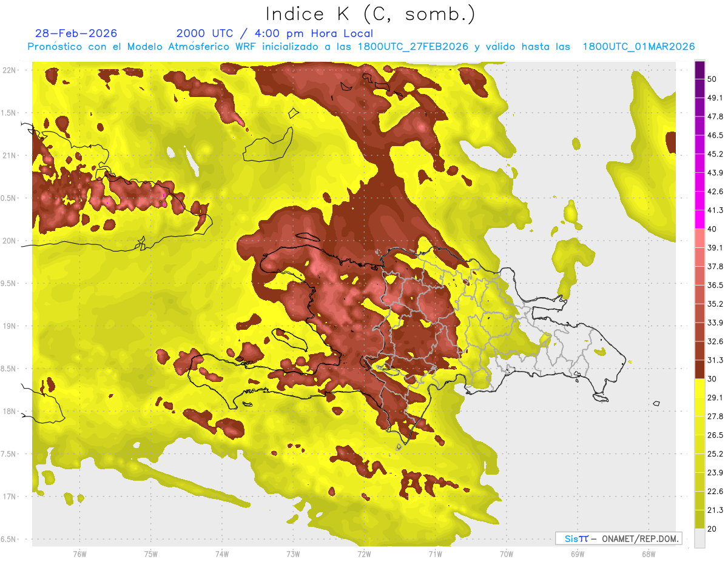728x562 pixels.
Task: Click the magenta color bar segment between 41.3 and 42.6
Action: coord(699,201)
